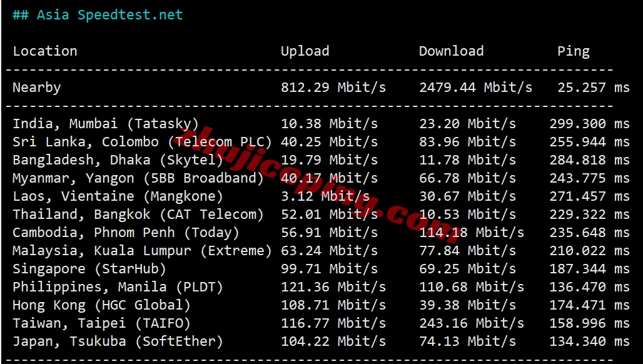Click Thailand, Bangkok (CAT Telecom) line

click(x=321, y=215)
